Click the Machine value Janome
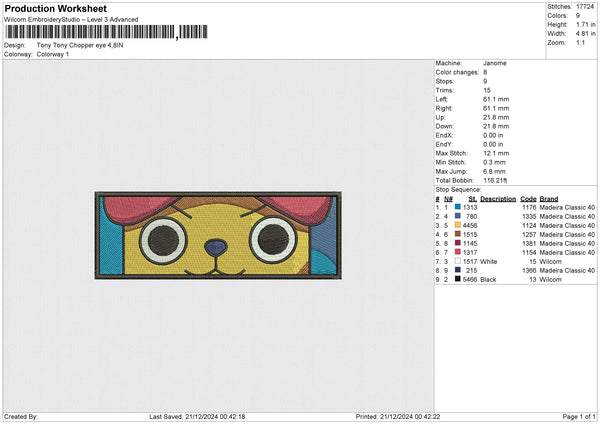This screenshot has height=424, width=600. 494,62
